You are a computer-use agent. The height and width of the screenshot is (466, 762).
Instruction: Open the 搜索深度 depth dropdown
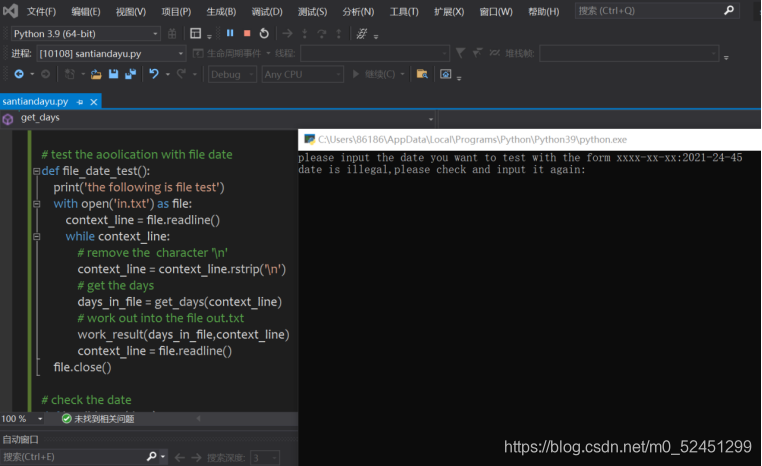265,457
